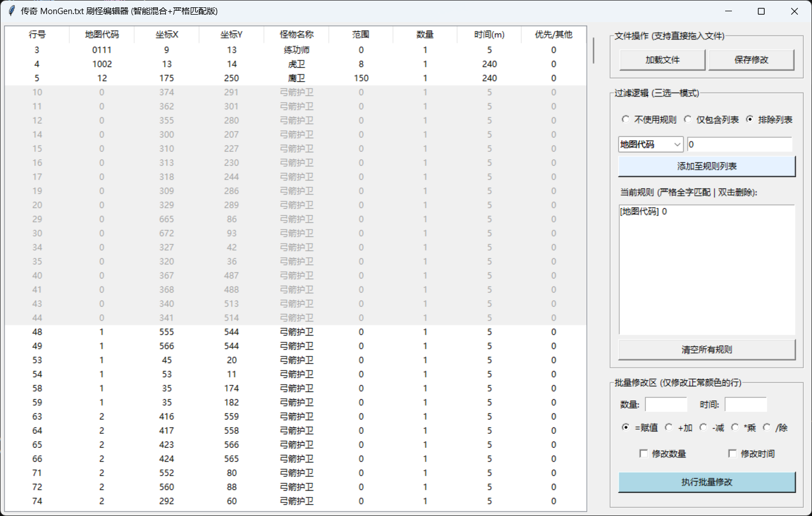
Task: Click the 地图代码 column header
Action: click(101, 34)
